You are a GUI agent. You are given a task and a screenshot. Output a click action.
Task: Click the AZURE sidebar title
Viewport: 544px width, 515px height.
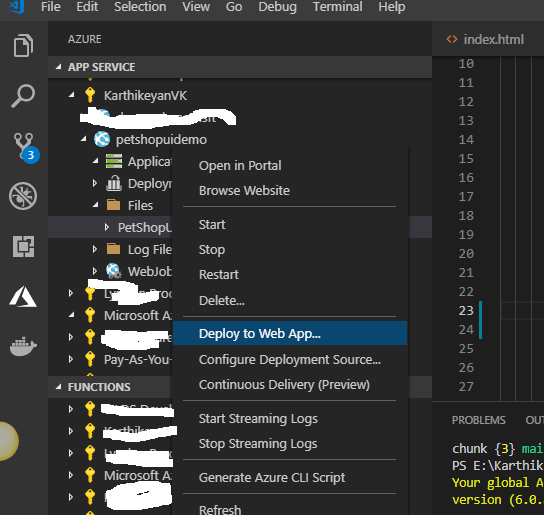point(85,39)
